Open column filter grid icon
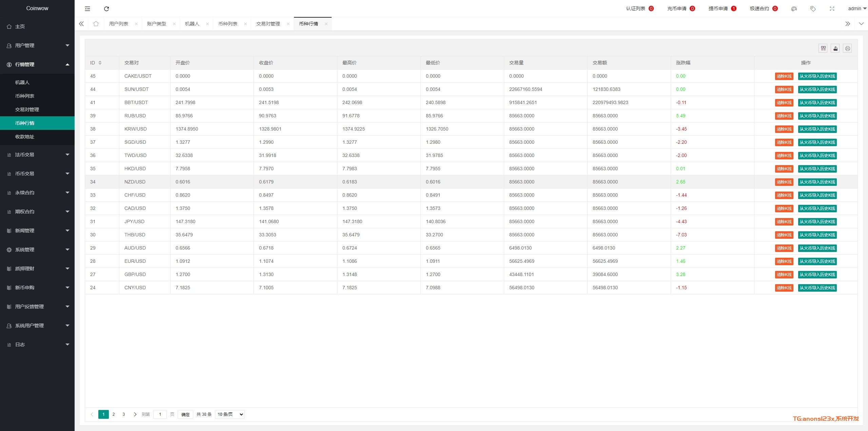Image resolution: width=868 pixels, height=431 pixels. coord(823,48)
